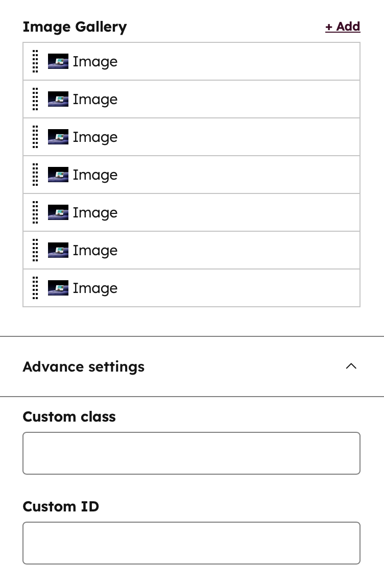This screenshot has height=588, width=384.
Task: Click the thumbnail of the fifth gallery Image
Action: tap(58, 213)
